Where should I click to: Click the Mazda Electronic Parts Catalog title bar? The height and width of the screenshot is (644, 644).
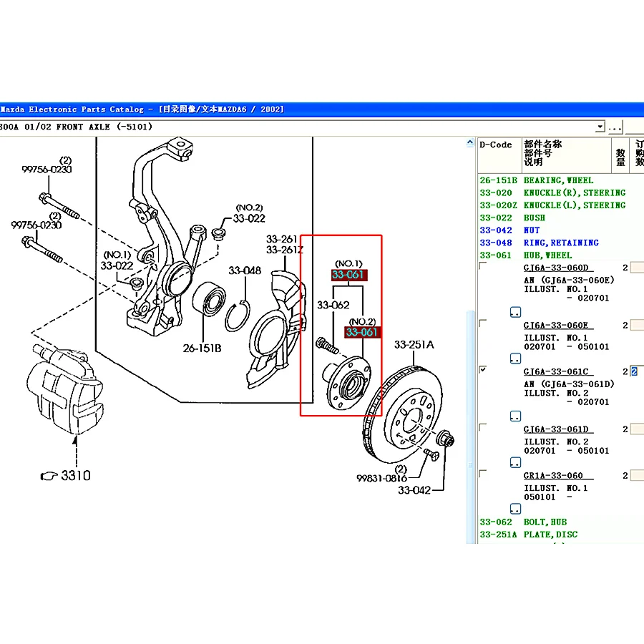pos(322,109)
